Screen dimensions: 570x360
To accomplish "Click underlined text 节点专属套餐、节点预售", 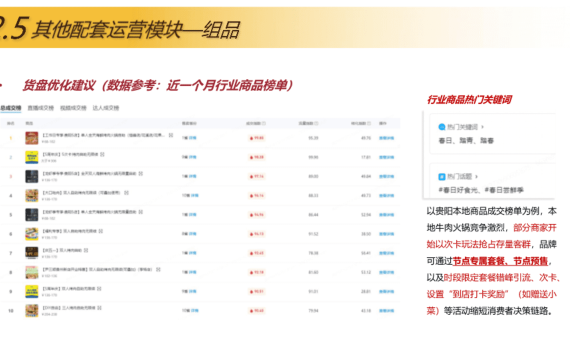I will [500, 261].
